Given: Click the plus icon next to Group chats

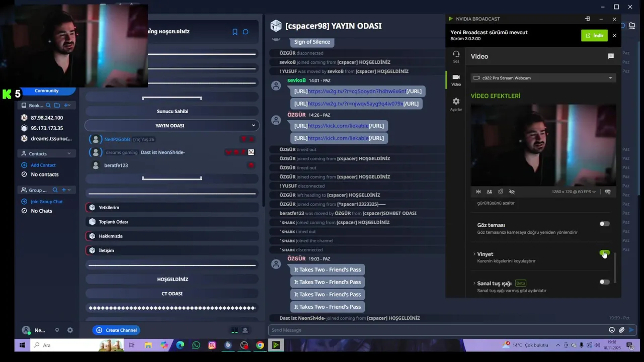Looking at the screenshot, I should pyautogui.click(x=63, y=190).
